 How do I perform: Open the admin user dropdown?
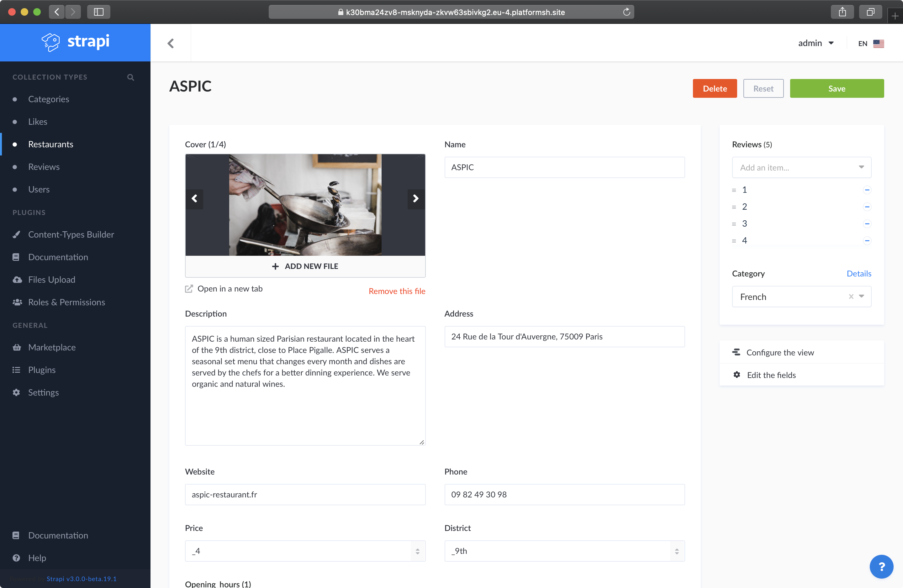click(816, 43)
